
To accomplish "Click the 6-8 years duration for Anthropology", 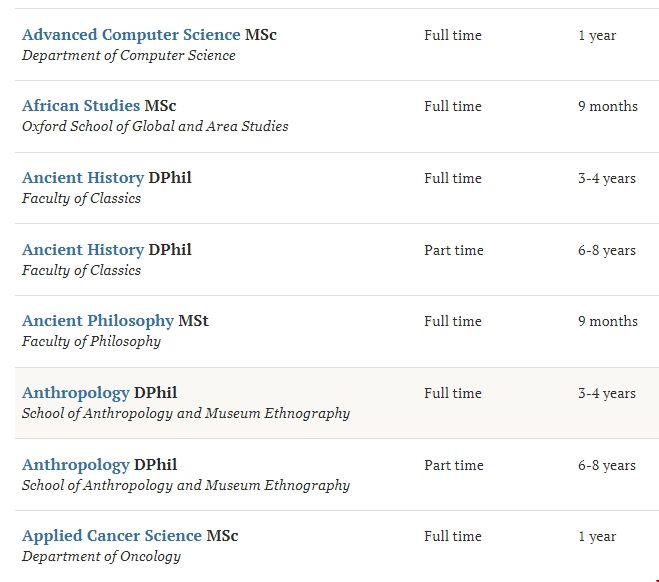I will click(606, 465).
